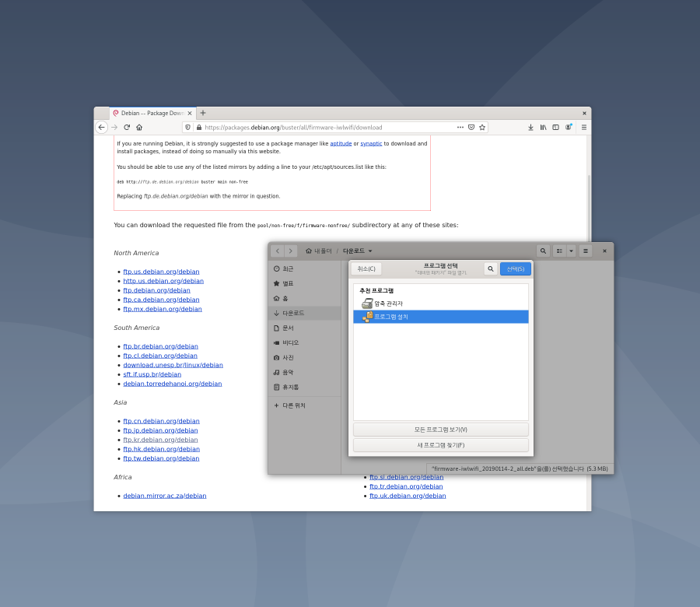Open a new Firefox tab

(203, 113)
